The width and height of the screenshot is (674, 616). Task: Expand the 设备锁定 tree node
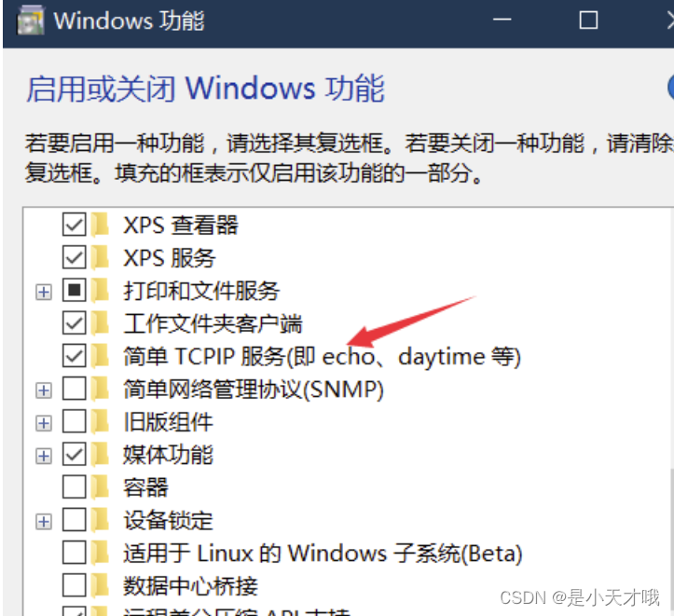[x=44, y=522]
